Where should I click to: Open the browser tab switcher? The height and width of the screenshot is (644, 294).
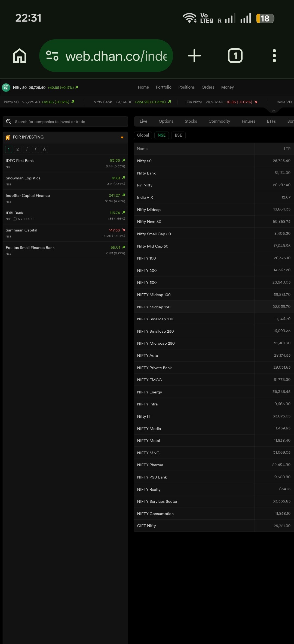(235, 56)
